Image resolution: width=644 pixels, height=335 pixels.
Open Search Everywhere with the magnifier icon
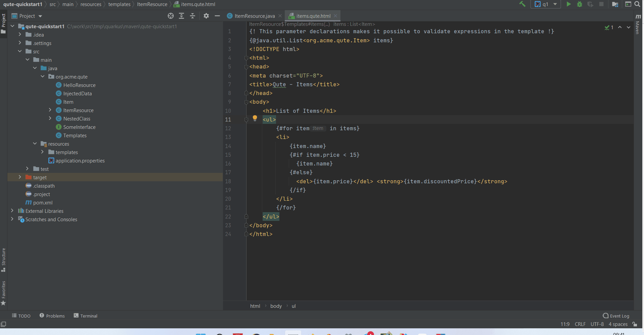pyautogui.click(x=637, y=4)
